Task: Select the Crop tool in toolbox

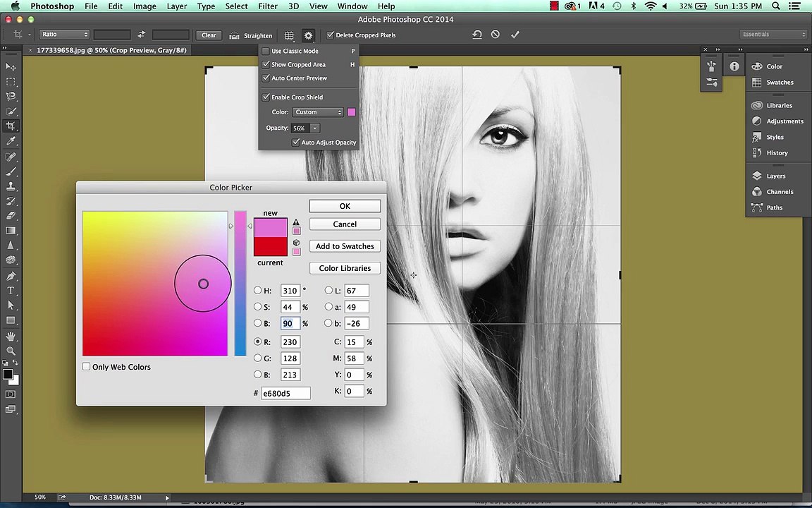Action: [x=11, y=126]
